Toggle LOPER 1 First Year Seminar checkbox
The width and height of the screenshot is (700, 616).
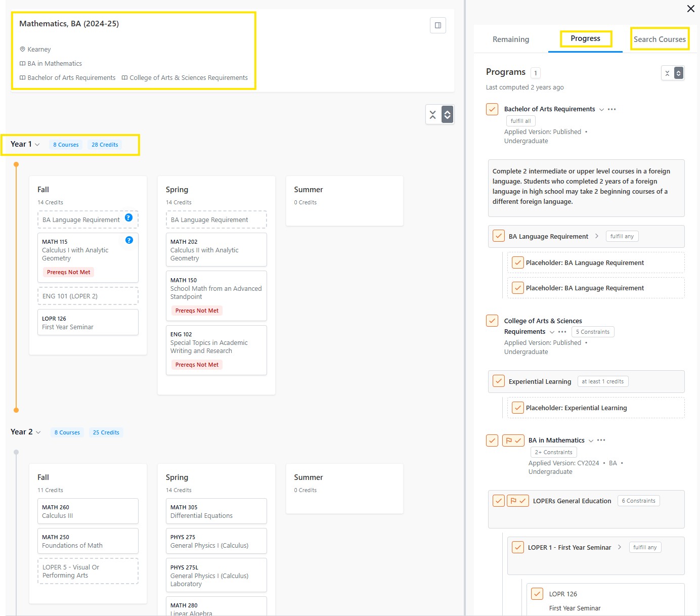518,547
